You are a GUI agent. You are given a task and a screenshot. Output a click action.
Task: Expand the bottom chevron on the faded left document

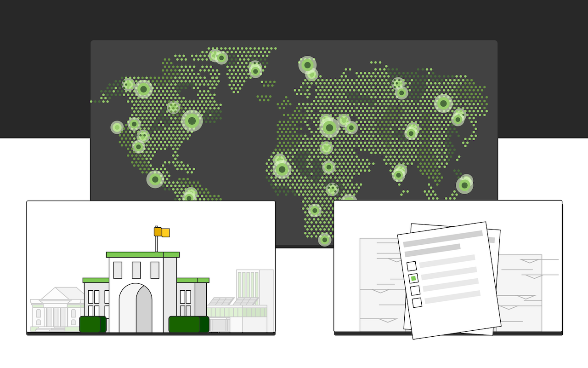pos(385,320)
